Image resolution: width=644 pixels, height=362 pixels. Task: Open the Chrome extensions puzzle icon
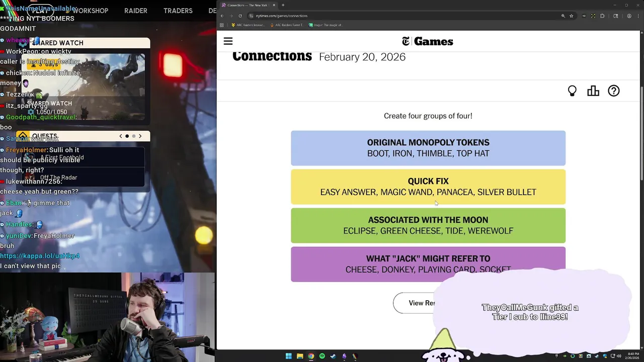(602, 16)
